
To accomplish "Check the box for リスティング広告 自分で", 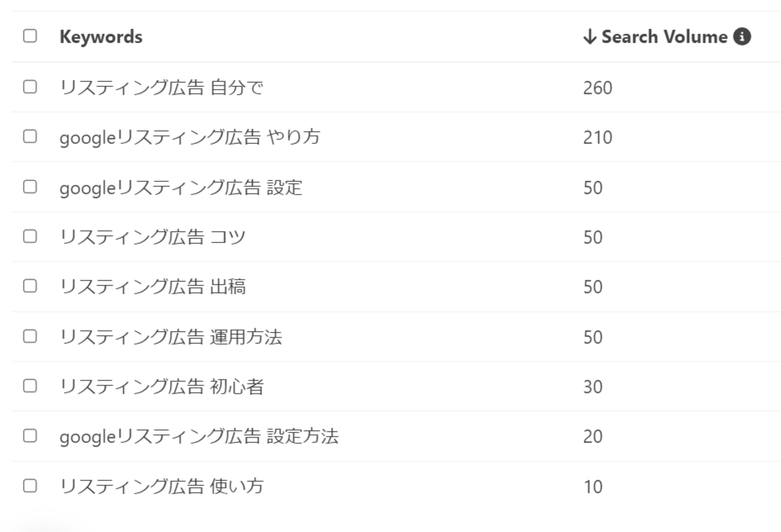I will 30,87.
